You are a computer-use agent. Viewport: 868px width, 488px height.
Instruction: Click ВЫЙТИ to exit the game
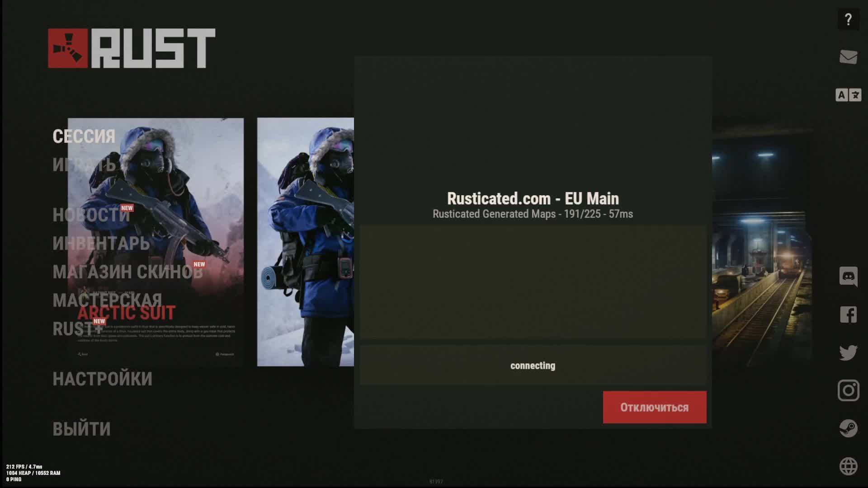point(81,429)
